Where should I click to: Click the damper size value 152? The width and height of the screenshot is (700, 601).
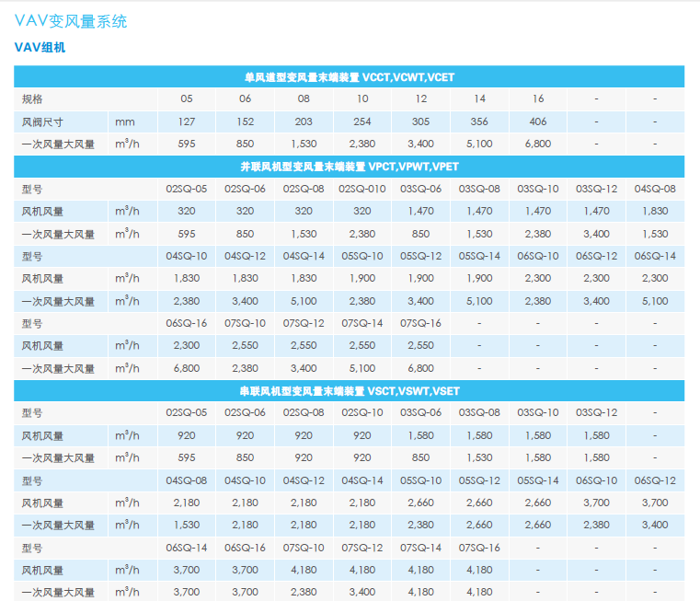245,121
